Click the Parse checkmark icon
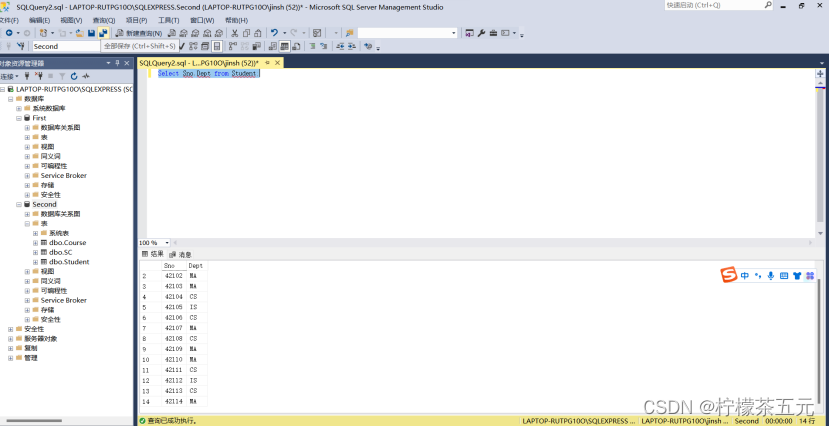This screenshot has height=426, width=829. [x=182, y=46]
